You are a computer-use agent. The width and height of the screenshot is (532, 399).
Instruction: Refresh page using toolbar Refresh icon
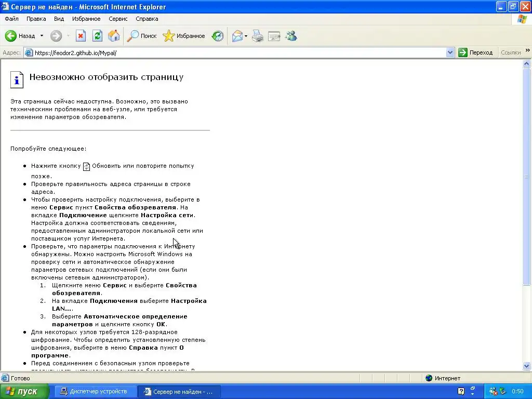tap(97, 36)
